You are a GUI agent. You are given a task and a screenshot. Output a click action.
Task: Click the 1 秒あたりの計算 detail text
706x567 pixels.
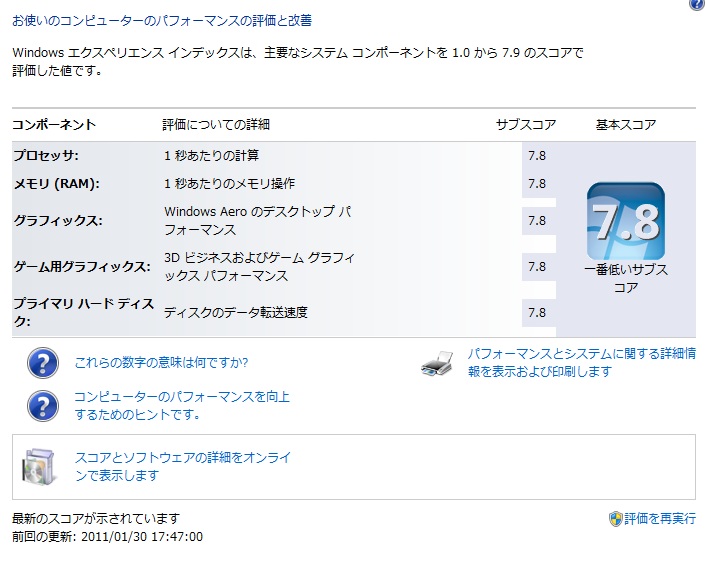212,156
